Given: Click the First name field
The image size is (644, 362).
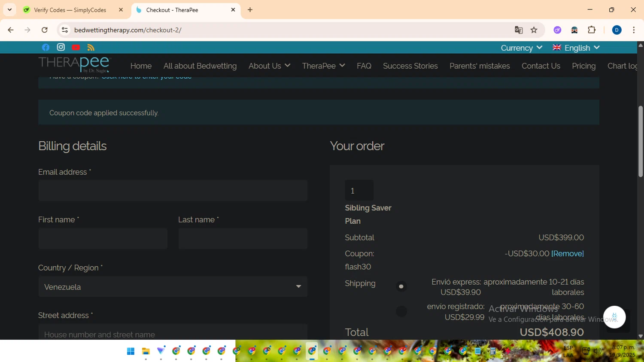Looking at the screenshot, I should tap(103, 238).
